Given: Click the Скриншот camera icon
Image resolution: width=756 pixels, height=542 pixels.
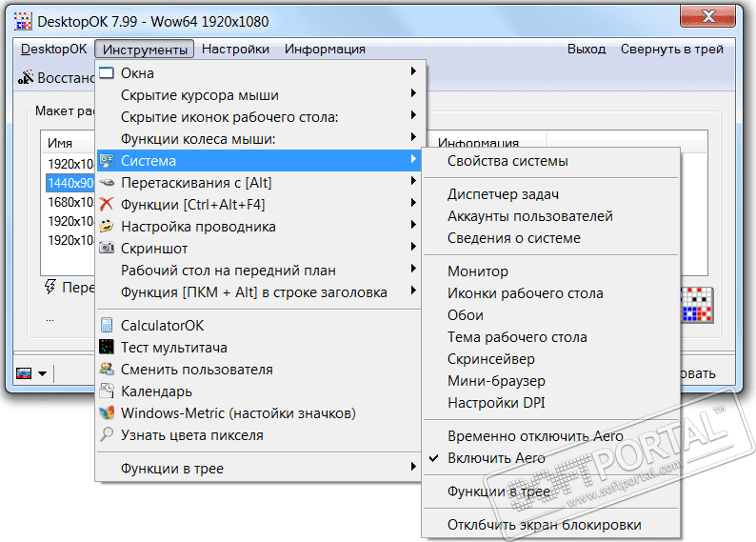Looking at the screenshot, I should (x=107, y=248).
